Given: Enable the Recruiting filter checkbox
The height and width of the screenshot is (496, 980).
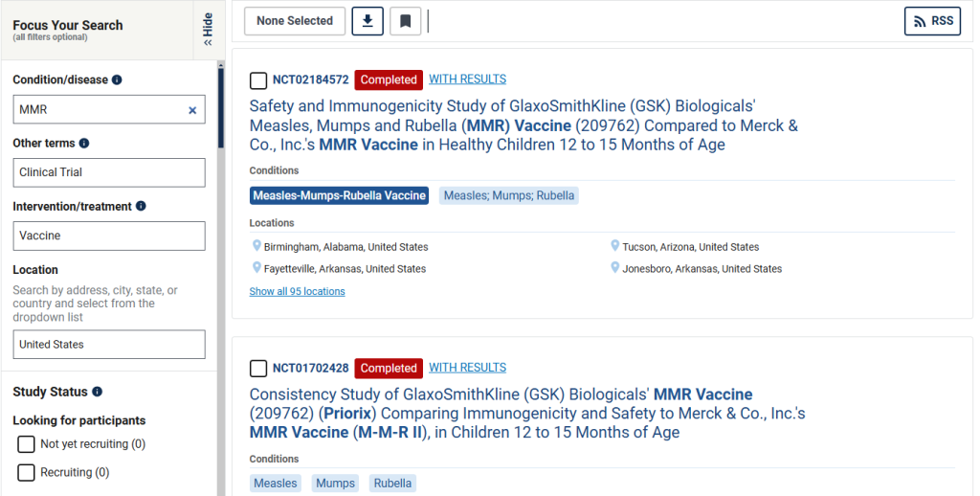Looking at the screenshot, I should coord(26,472).
